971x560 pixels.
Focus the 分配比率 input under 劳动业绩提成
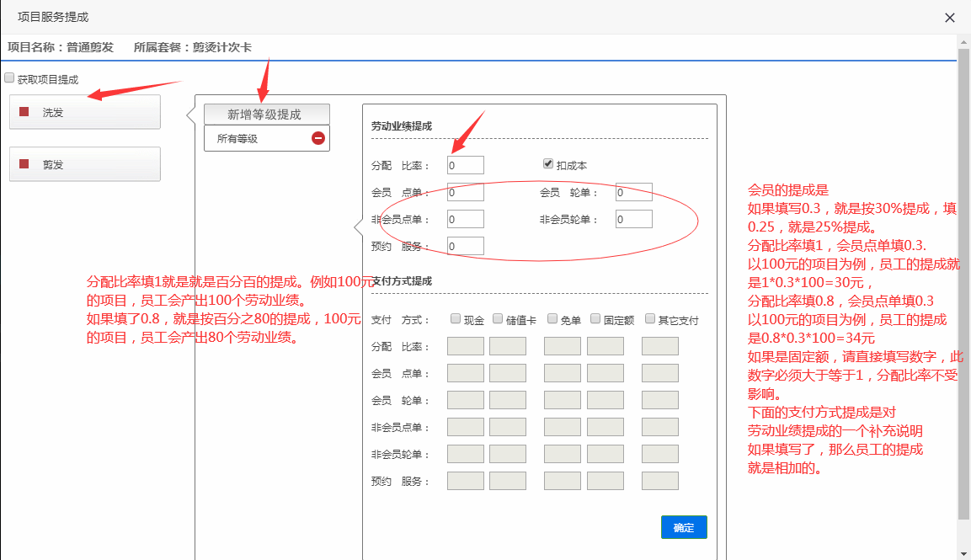coord(465,165)
